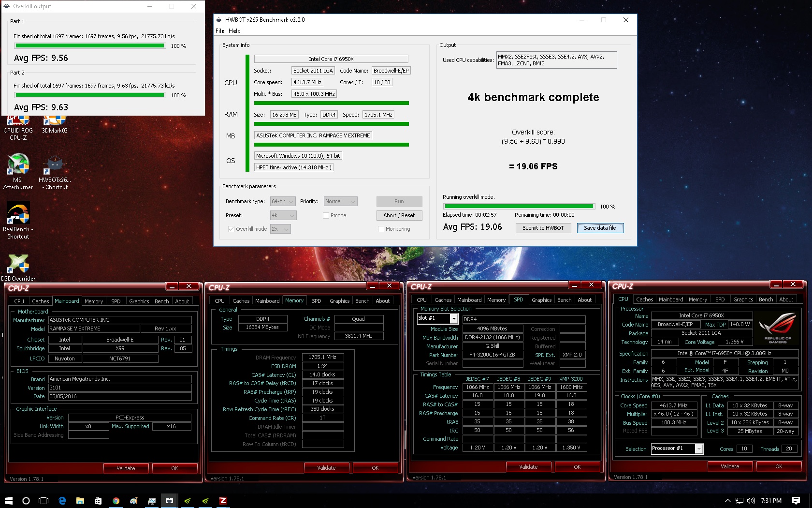Click the Used CPU capabilities text box
The height and width of the screenshot is (508, 812).
[x=557, y=60]
